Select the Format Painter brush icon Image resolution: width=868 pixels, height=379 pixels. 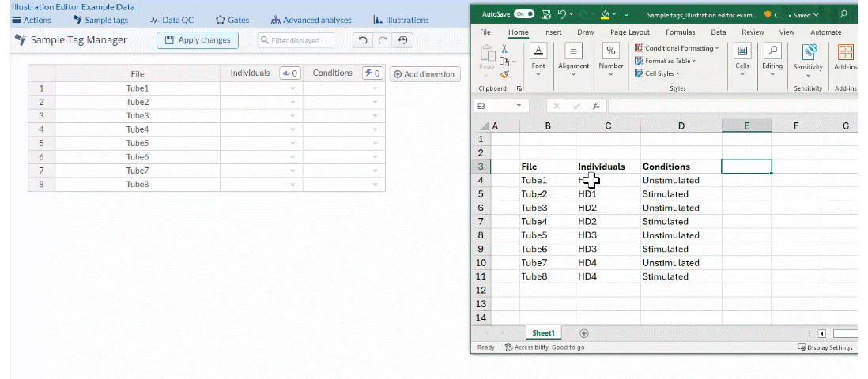[x=504, y=73]
